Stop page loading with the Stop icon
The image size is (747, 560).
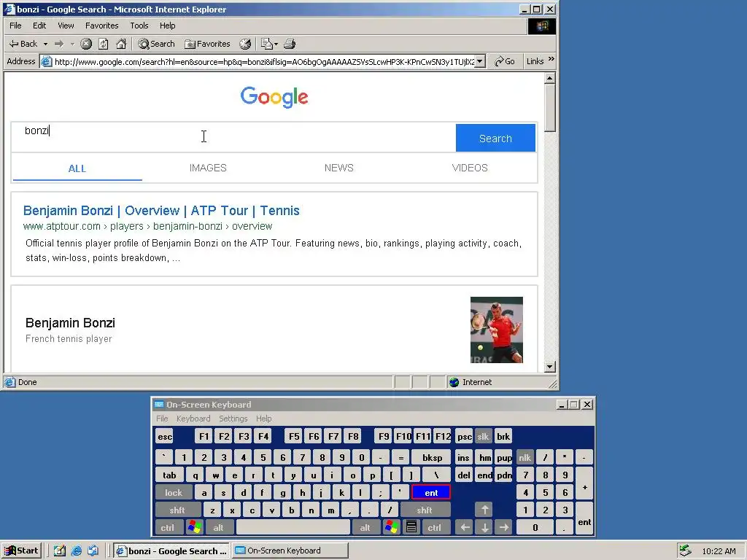[86, 44]
